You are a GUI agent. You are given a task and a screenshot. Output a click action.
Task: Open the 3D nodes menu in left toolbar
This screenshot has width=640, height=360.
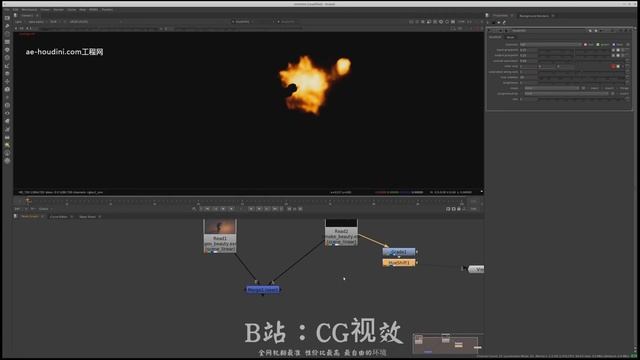tap(7, 89)
